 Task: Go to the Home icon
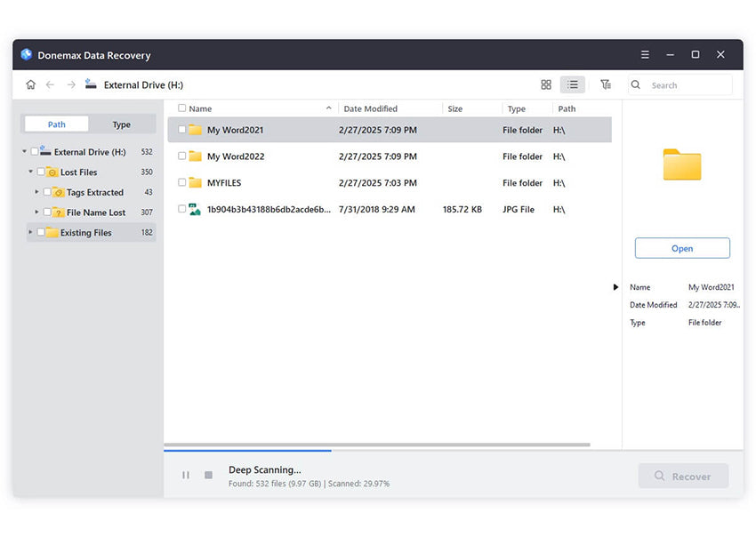coord(31,84)
